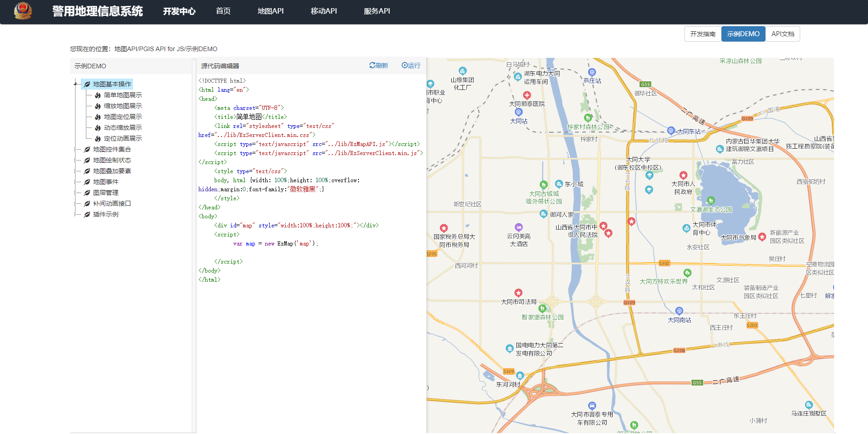868x434 pixels.
Task: Open the 服务API menu item
Action: coord(377,11)
